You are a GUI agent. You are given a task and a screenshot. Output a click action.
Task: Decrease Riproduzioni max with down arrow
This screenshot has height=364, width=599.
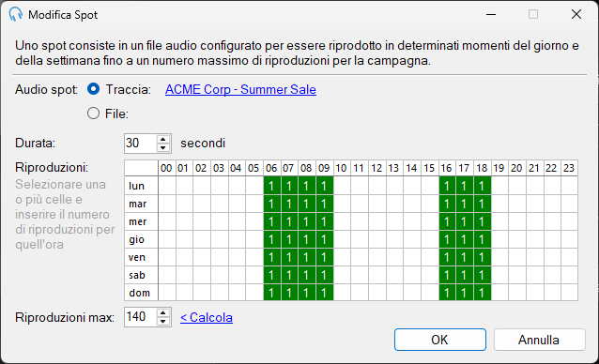[x=163, y=321]
